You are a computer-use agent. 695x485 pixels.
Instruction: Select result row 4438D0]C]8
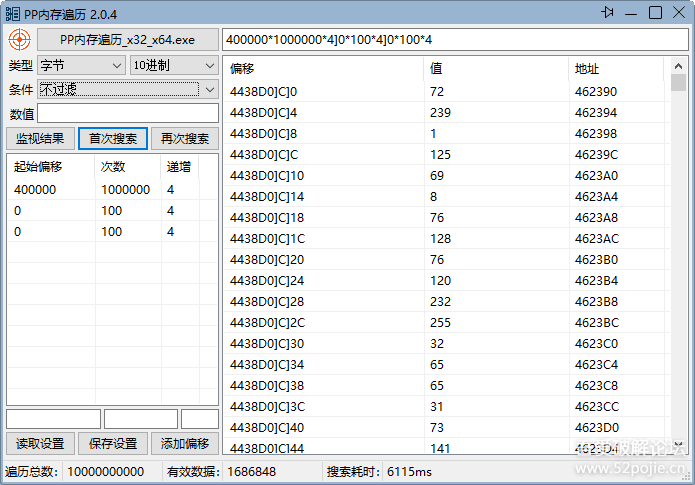click(447, 133)
